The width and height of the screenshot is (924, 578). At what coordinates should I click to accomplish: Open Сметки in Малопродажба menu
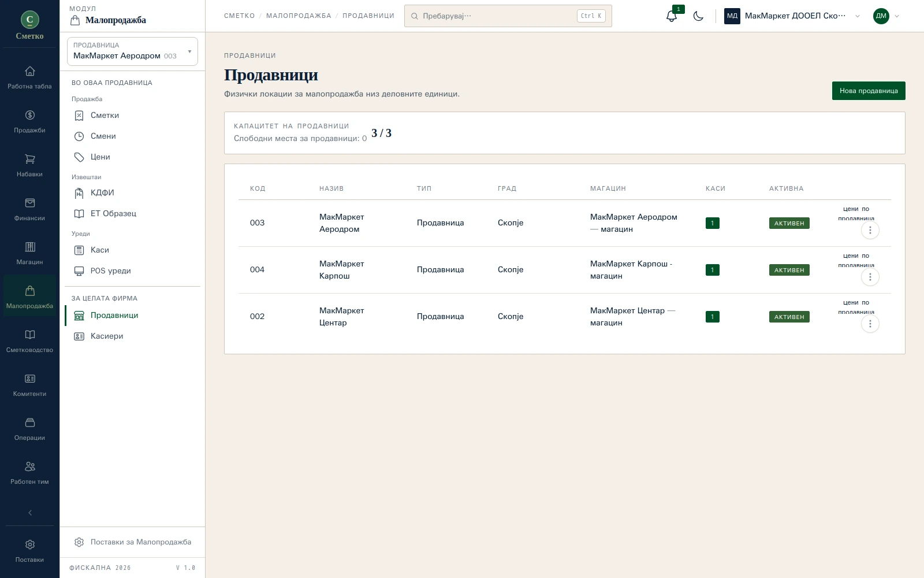point(132,116)
